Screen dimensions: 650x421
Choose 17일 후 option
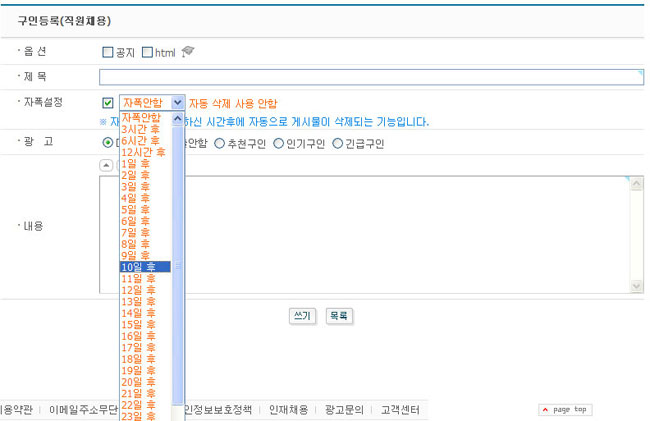point(145,348)
